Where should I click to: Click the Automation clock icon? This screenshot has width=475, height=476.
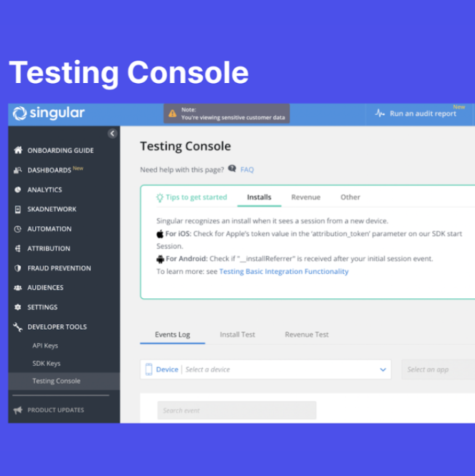pos(18,229)
